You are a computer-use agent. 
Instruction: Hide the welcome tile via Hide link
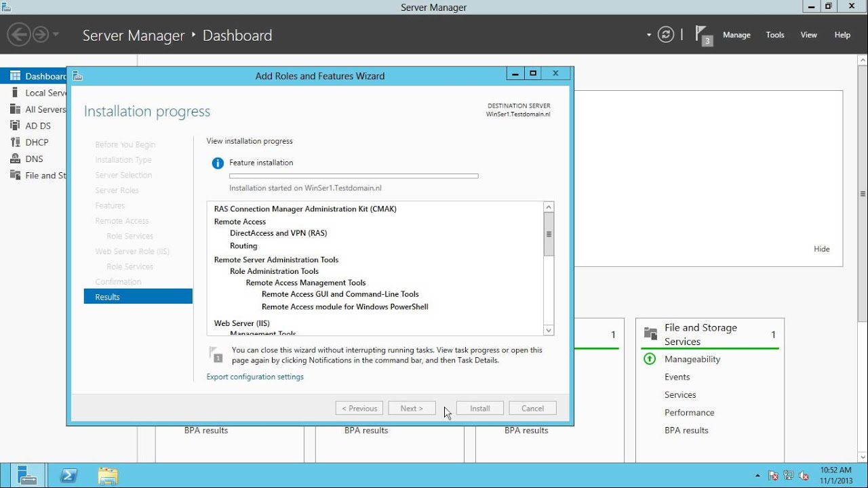coord(822,249)
